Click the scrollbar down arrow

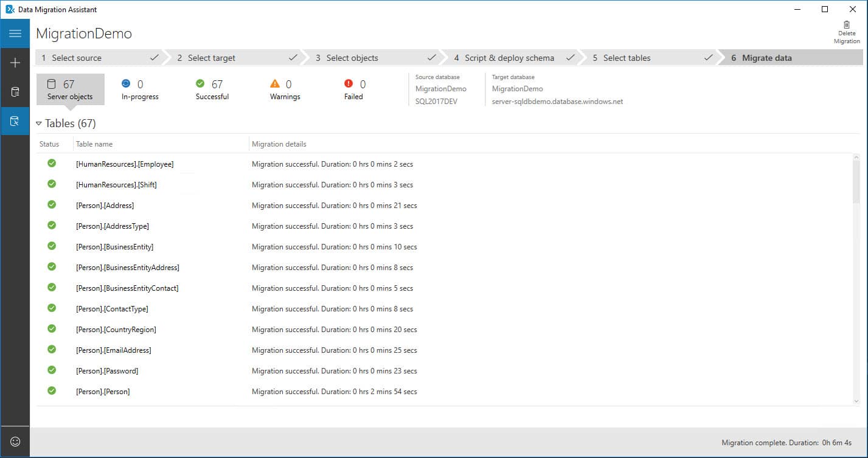pos(856,401)
